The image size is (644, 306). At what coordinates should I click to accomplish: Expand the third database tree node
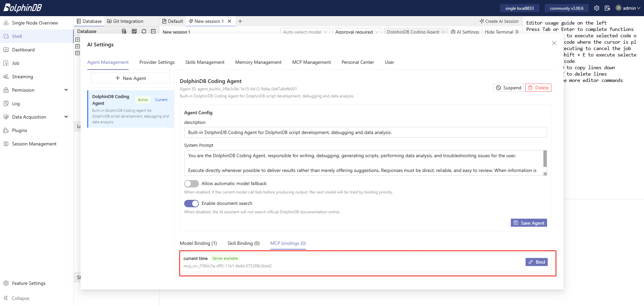click(x=77, y=53)
